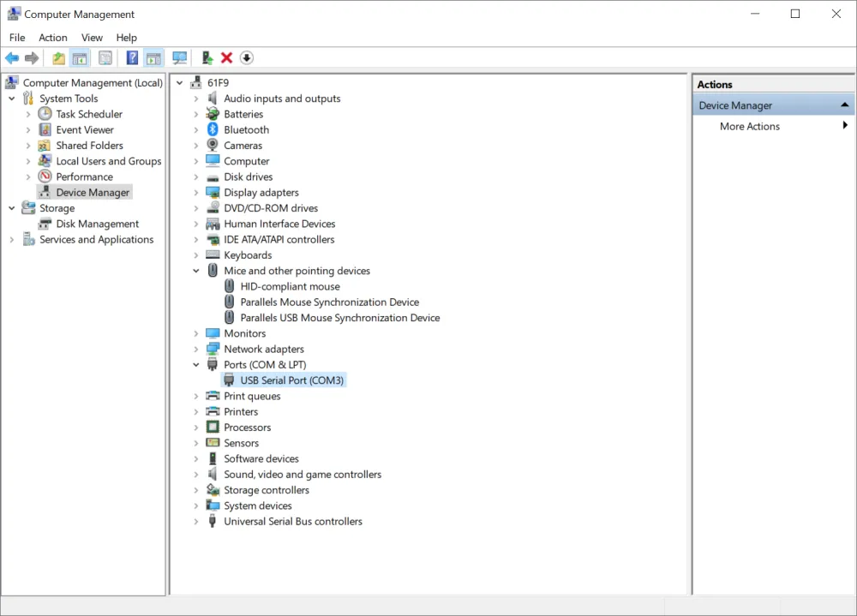857x616 pixels.
Task: Click the disable device down-arrow icon
Action: (247, 58)
